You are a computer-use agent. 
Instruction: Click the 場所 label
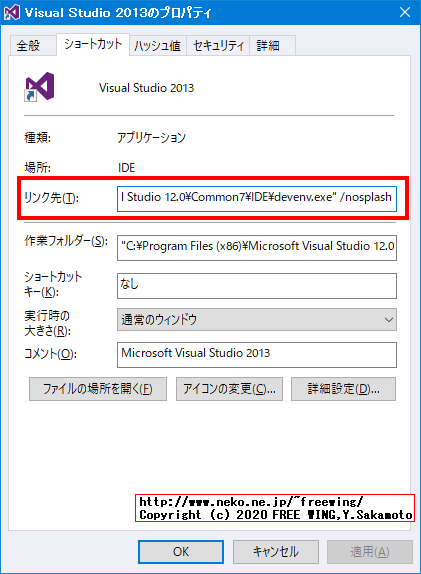point(37,168)
